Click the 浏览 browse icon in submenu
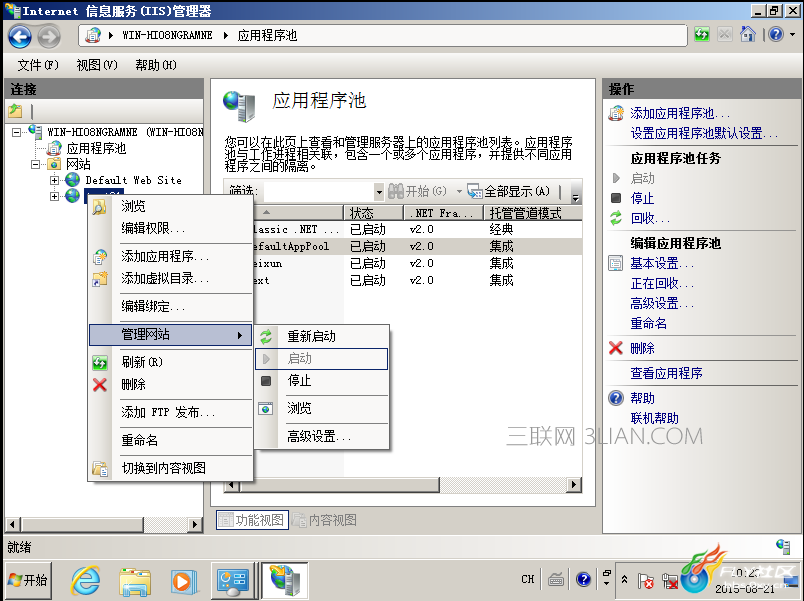The image size is (804, 601). point(266,409)
